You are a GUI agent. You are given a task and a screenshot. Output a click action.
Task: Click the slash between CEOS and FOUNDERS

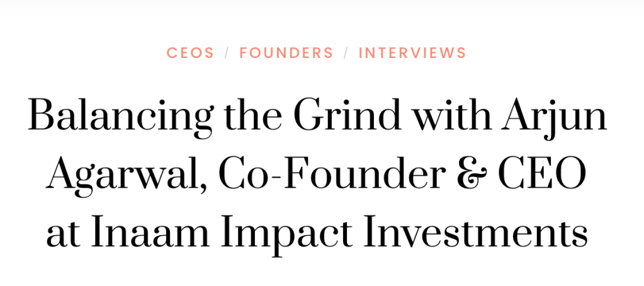click(x=227, y=53)
